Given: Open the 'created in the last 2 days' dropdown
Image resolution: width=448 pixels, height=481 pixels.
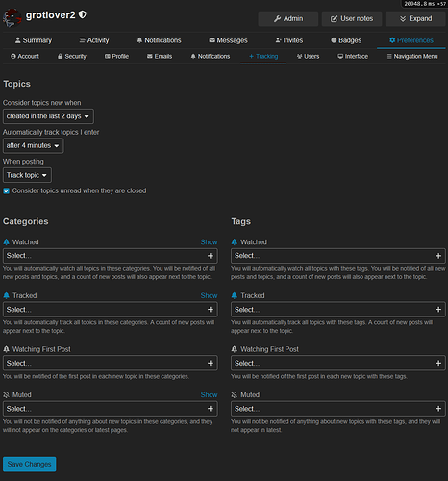Looking at the screenshot, I should pyautogui.click(x=48, y=116).
